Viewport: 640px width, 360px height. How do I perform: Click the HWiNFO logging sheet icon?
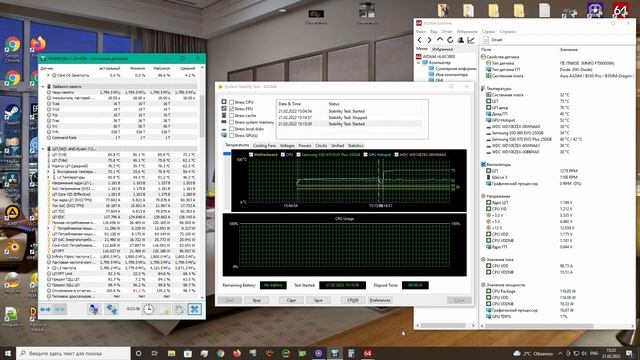tap(164, 309)
